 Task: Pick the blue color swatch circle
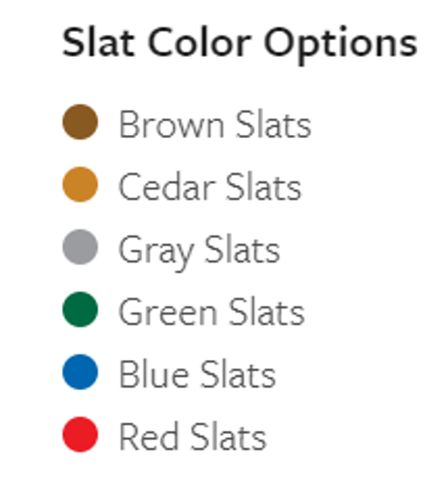pyautogui.click(x=80, y=372)
